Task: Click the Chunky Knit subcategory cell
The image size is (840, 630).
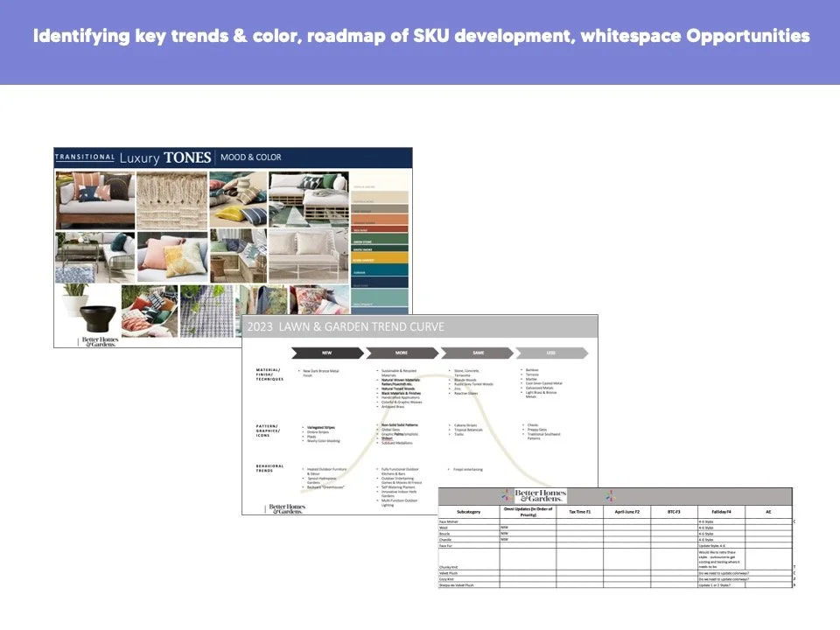Action: 469,559
